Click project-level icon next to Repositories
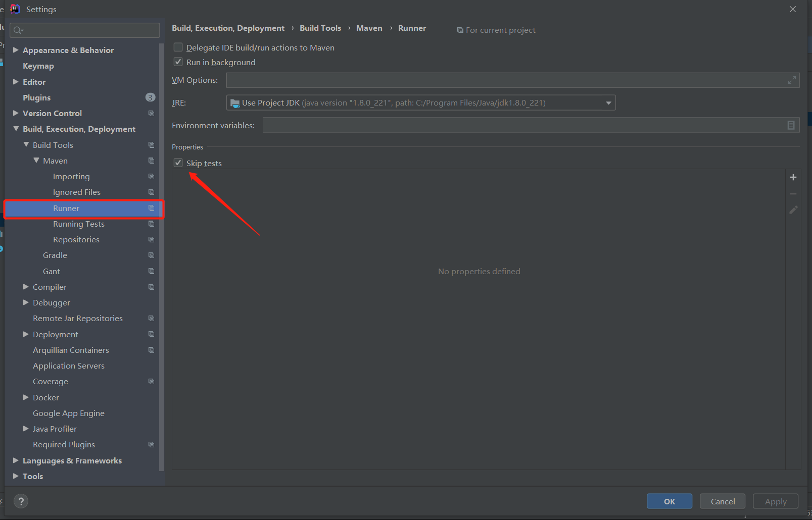 151,239
